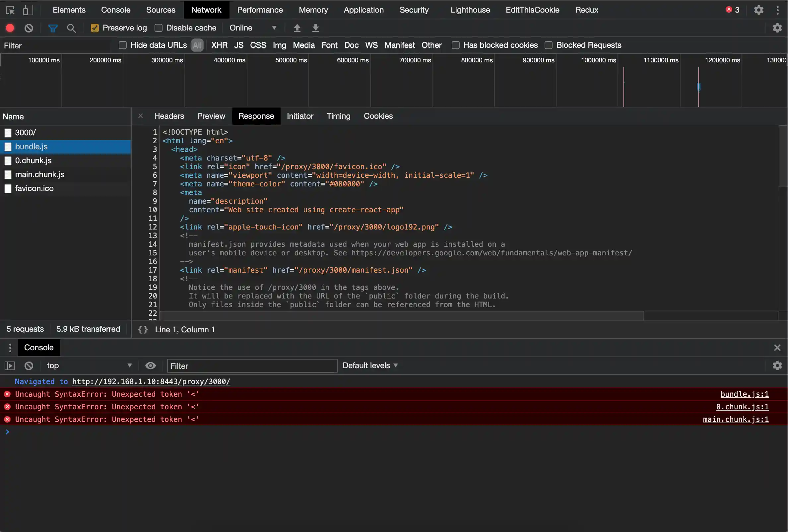The image size is (788, 532).
Task: Open the Preview tab of the response
Action: coord(211,116)
